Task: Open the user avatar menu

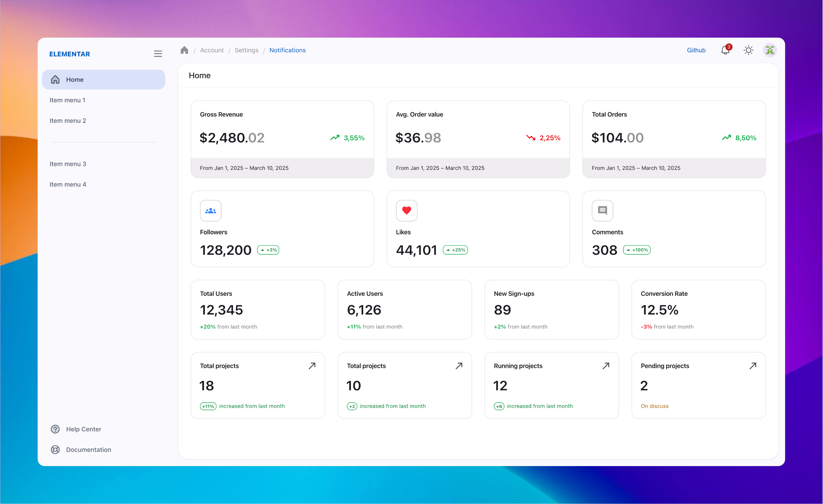Action: (770, 51)
